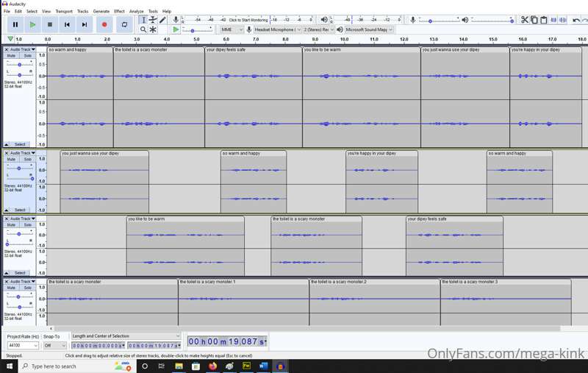Cut selection with the scissors icon
The height and width of the screenshot is (373, 588).
pos(525,20)
